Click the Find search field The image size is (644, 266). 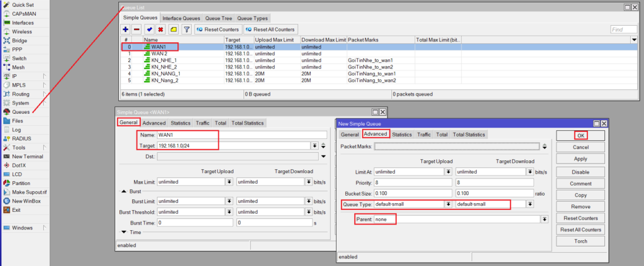tap(623, 30)
